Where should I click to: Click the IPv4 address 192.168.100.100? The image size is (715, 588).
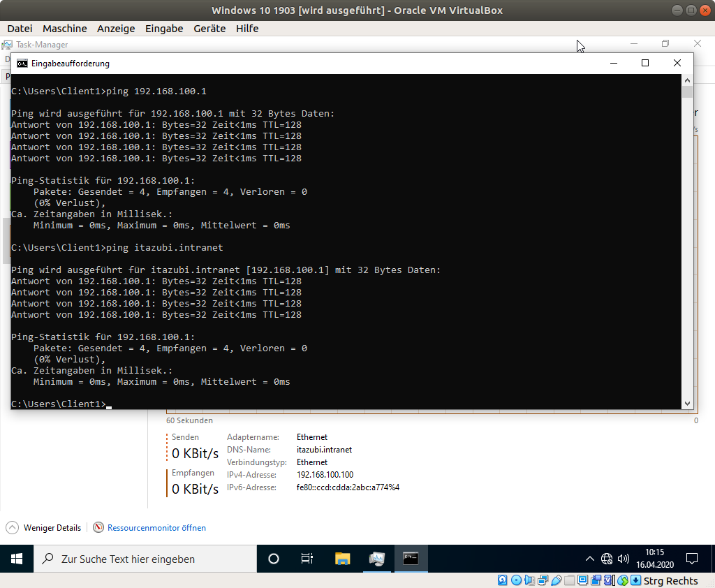click(x=325, y=475)
